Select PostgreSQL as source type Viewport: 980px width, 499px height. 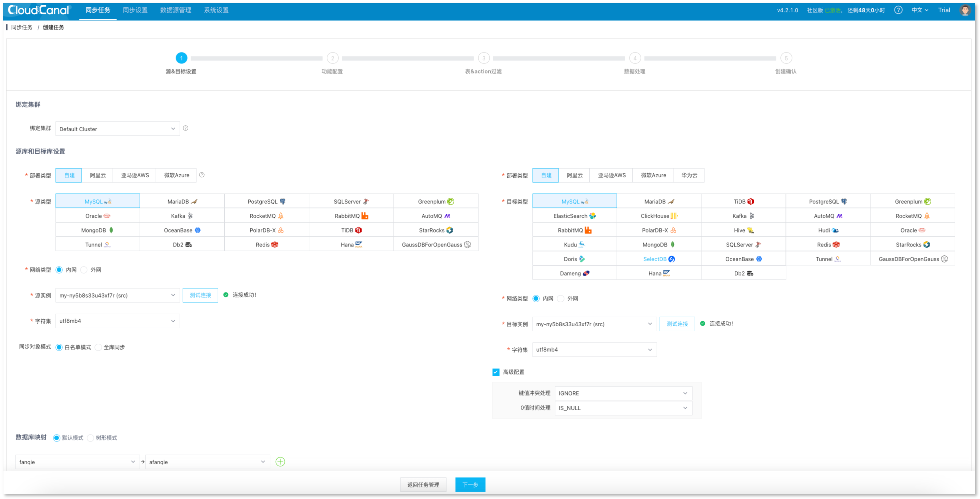(x=266, y=201)
